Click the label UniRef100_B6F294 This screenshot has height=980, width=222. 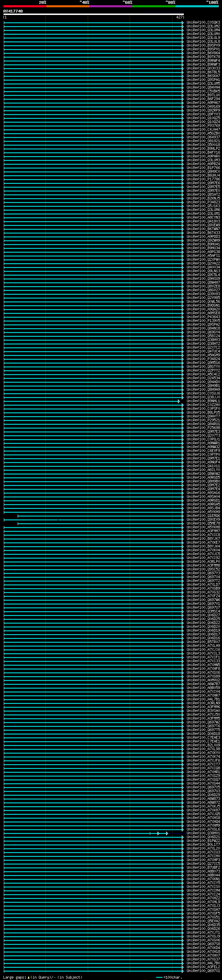point(203,99)
